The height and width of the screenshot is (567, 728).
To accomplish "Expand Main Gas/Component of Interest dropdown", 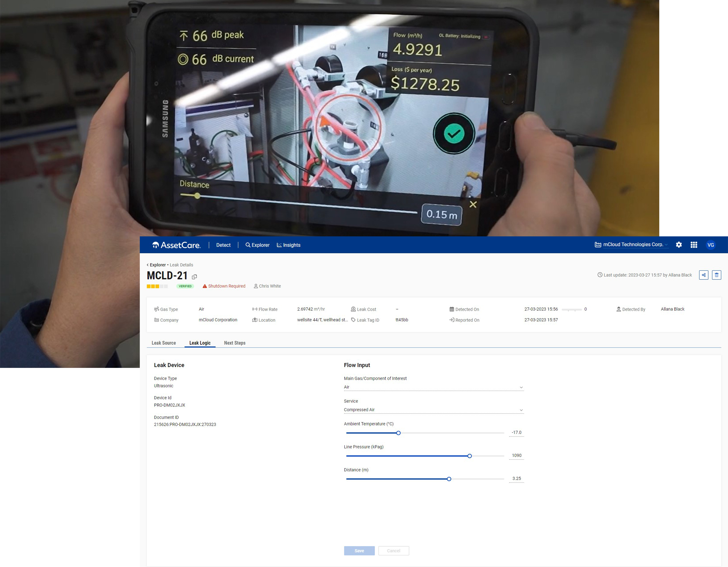I will tap(433, 387).
